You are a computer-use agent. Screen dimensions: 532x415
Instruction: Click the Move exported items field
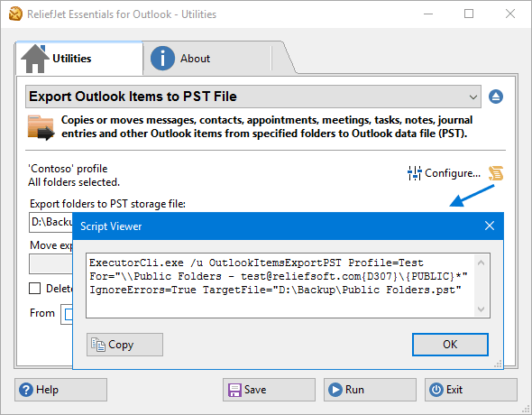50,264
